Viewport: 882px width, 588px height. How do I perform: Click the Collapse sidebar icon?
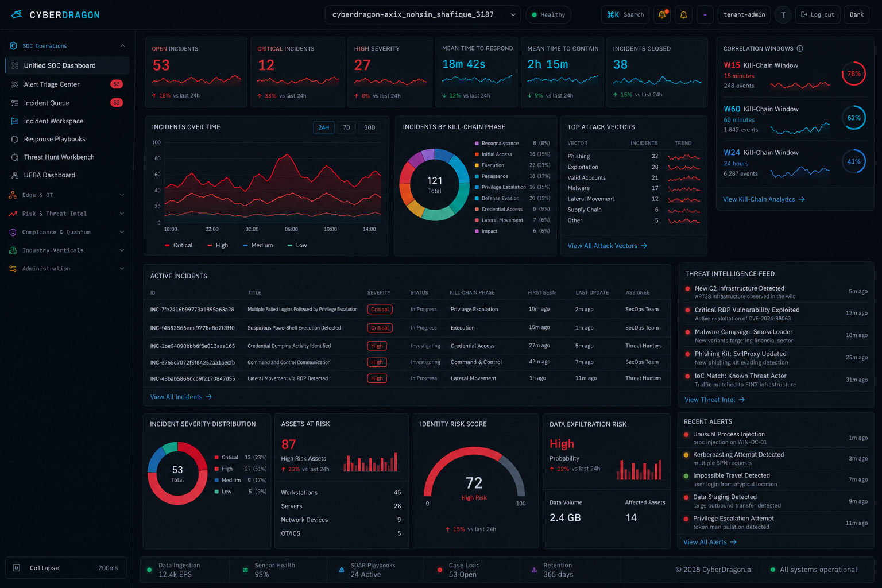pyautogui.click(x=17, y=568)
